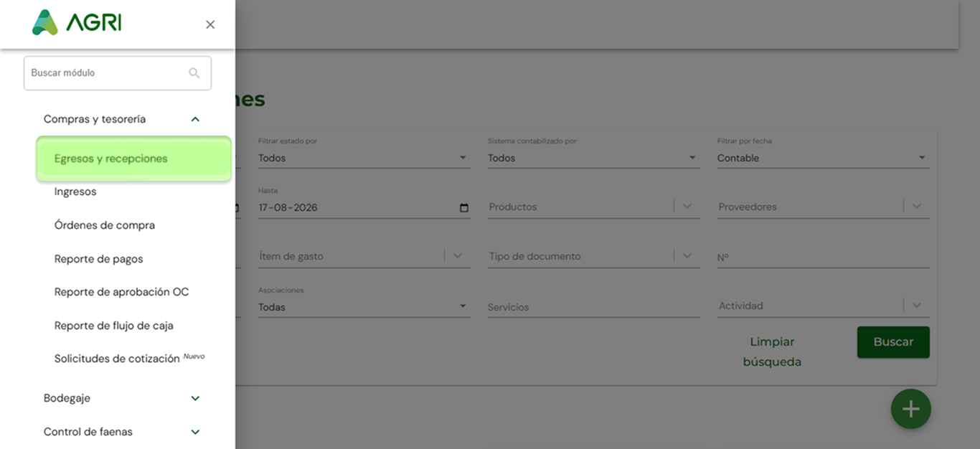Open the Actividad dropdown chevron
The width and height of the screenshot is (980, 449).
[917, 306]
